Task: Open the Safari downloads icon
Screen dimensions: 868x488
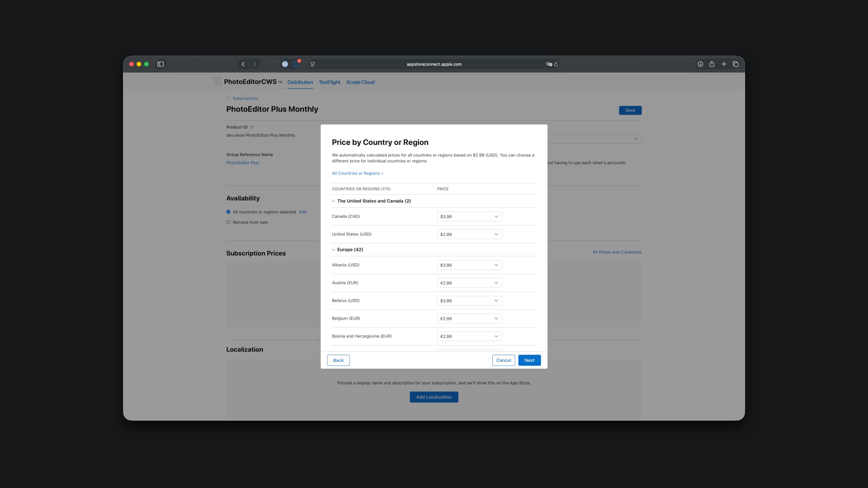Action: (700, 64)
